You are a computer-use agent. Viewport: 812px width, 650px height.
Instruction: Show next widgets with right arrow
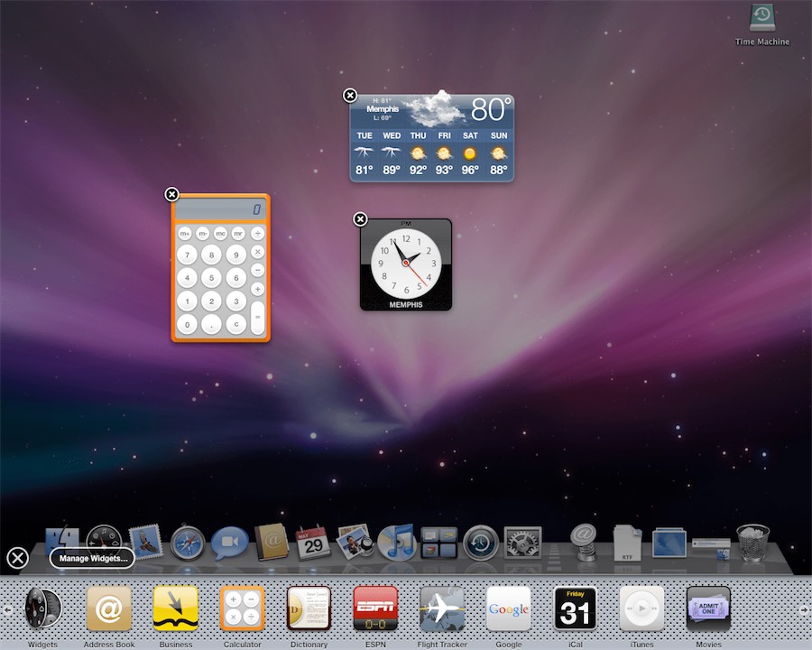tap(803, 610)
